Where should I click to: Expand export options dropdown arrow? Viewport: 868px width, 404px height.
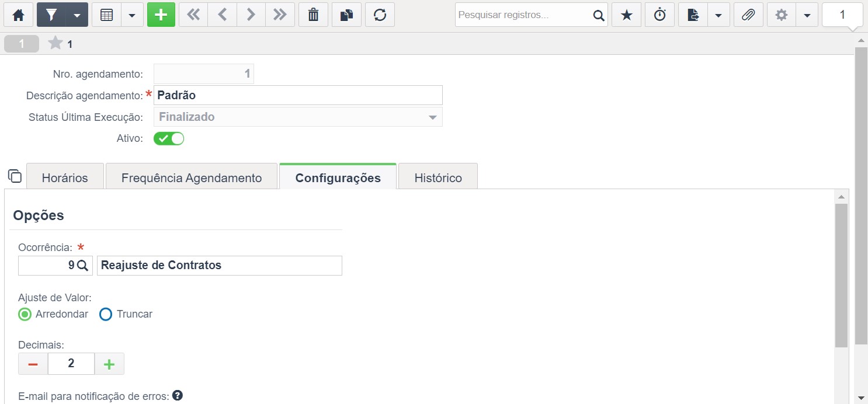tap(718, 15)
